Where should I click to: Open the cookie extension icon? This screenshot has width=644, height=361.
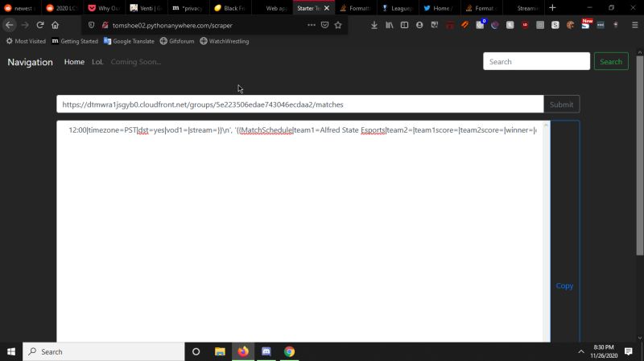[x=570, y=25]
